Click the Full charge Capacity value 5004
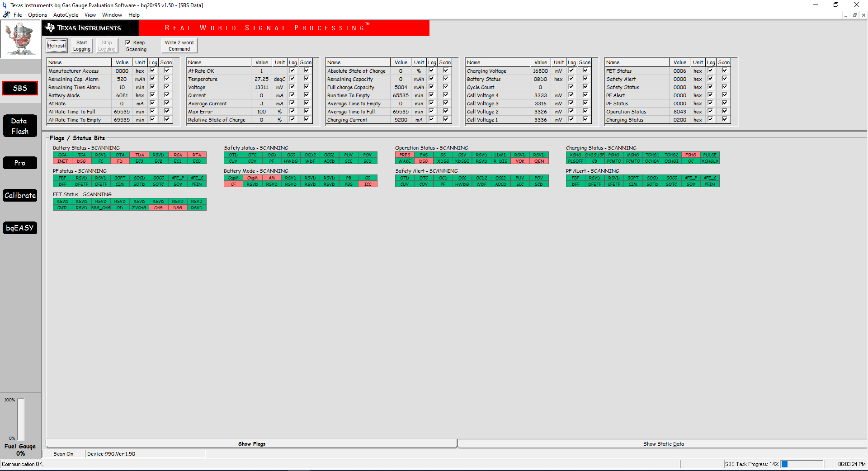 [x=401, y=87]
